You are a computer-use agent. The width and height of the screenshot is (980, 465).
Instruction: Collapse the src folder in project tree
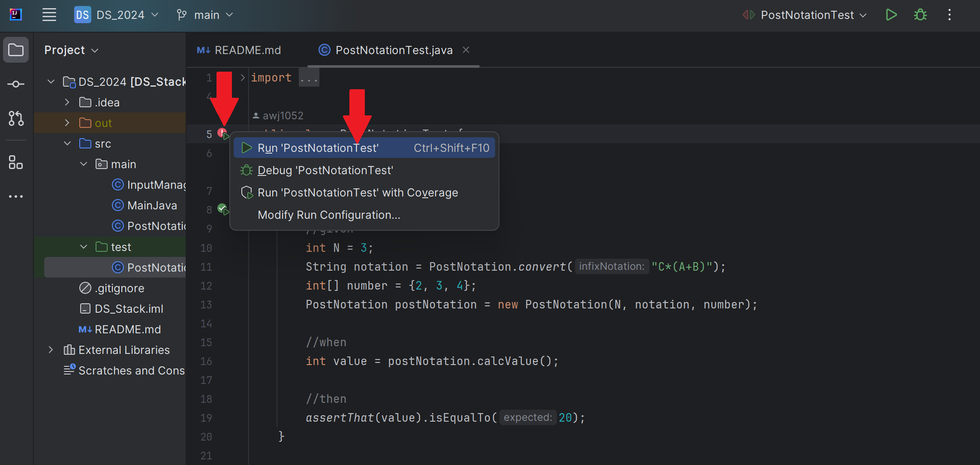coord(67,144)
